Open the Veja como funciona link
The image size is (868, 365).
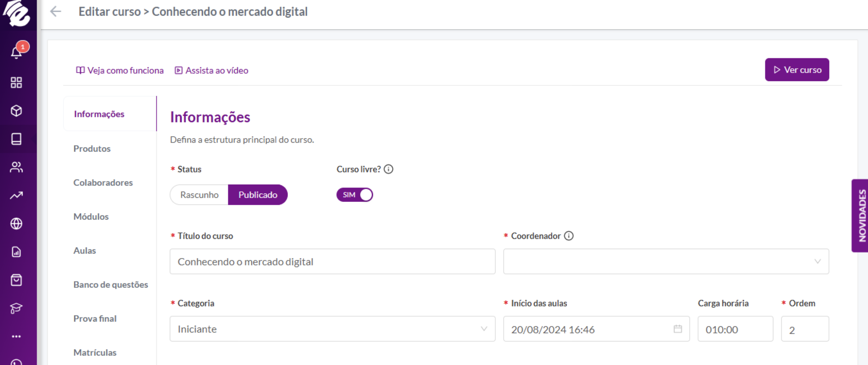120,70
